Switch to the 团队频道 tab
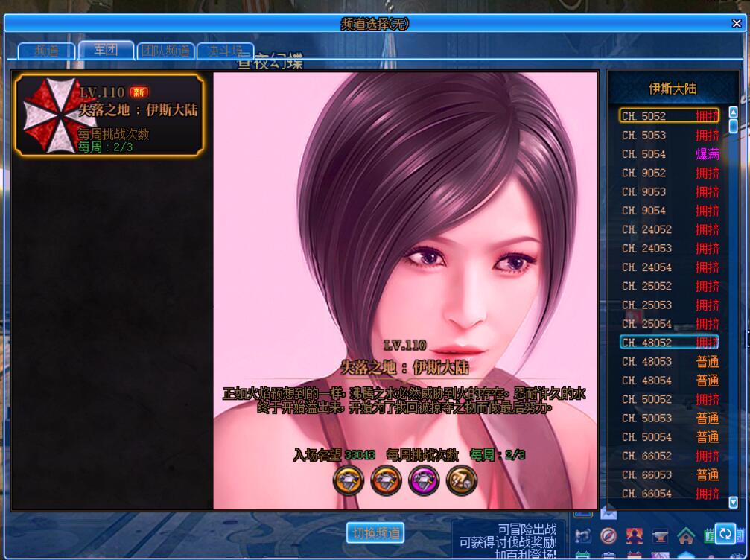 click(x=165, y=51)
